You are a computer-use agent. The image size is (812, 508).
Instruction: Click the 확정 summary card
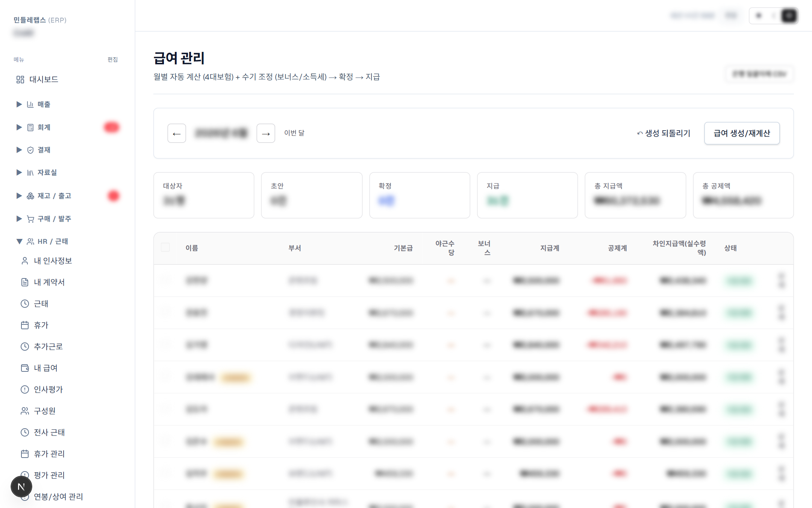420,195
